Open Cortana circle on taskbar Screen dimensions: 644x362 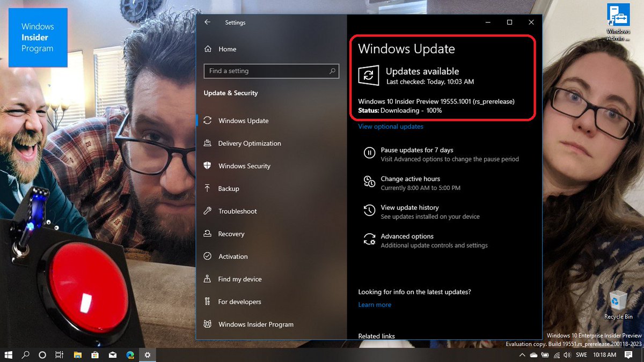42,354
